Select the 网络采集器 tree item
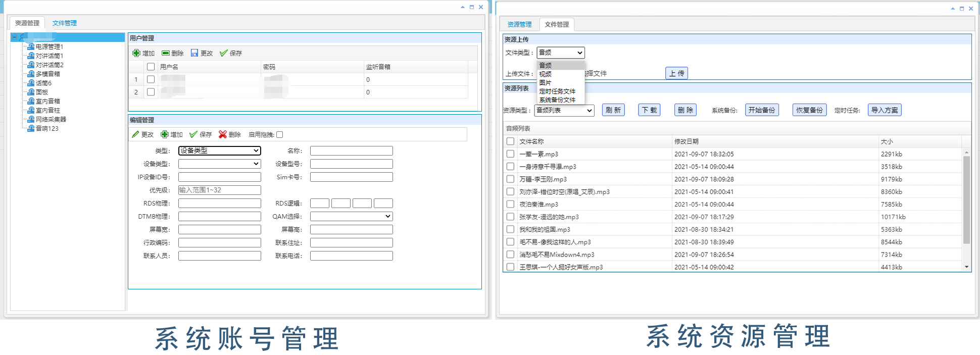The height and width of the screenshot is (355, 980). pyautogui.click(x=51, y=119)
